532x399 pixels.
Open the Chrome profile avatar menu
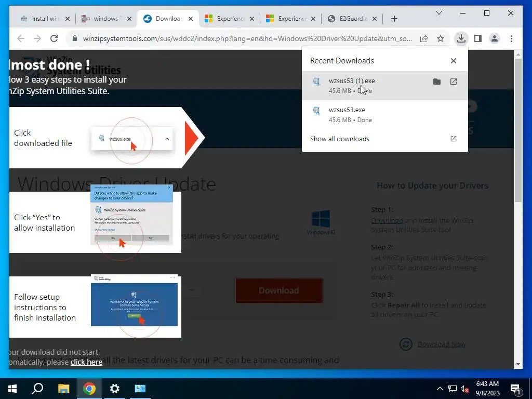click(495, 38)
